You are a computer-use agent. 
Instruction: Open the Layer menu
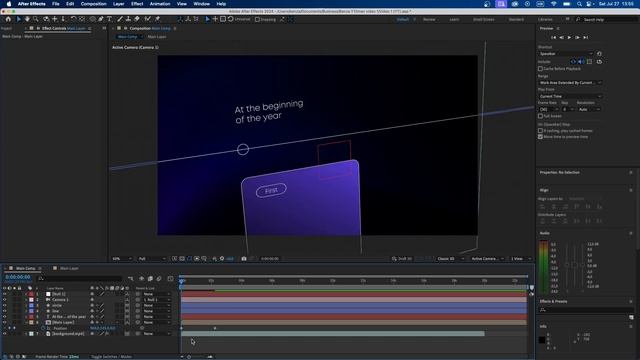coord(118,4)
